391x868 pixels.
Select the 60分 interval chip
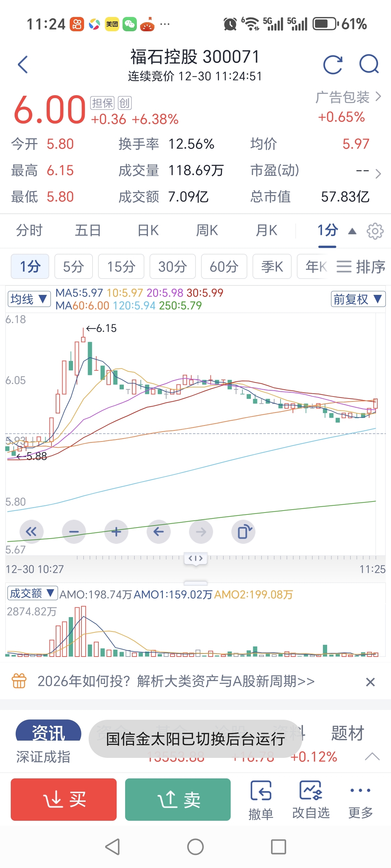(224, 267)
